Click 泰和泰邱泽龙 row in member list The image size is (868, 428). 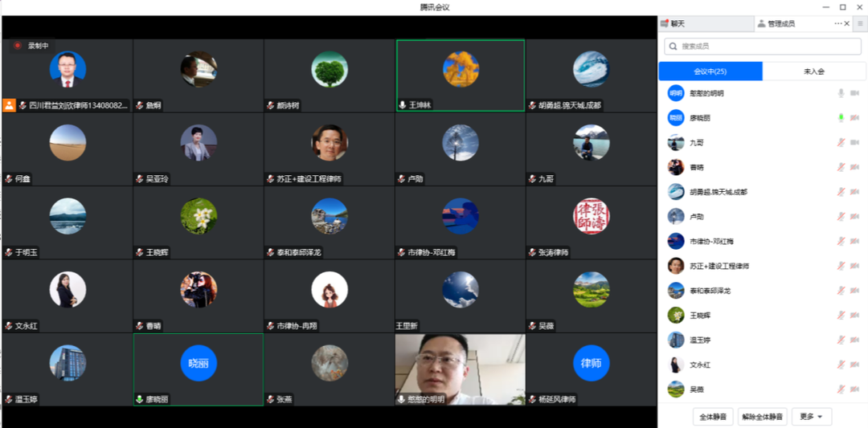(x=762, y=291)
